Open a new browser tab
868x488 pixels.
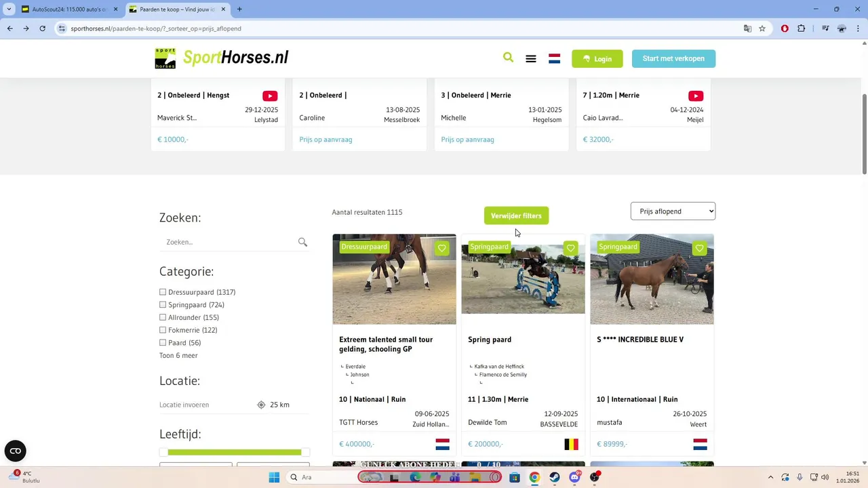[x=239, y=9]
